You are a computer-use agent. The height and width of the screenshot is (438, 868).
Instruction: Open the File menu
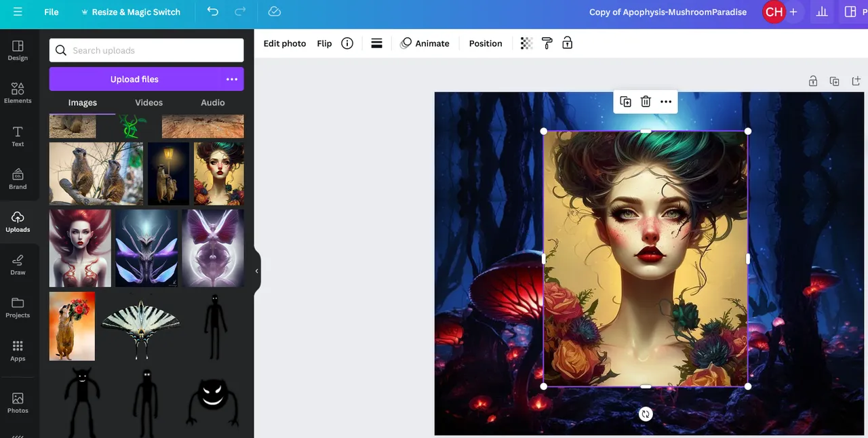[52, 12]
